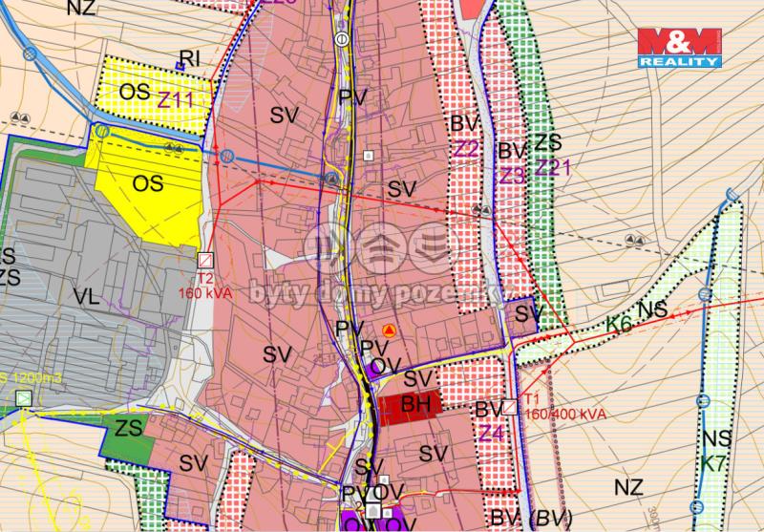Click the NZ label in the bottom right
Viewport: 764px width, 532px height.
tap(627, 487)
